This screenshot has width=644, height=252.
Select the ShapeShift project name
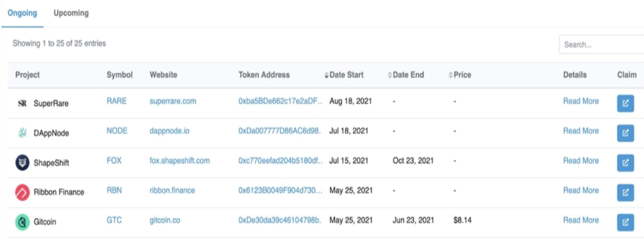coord(52,163)
